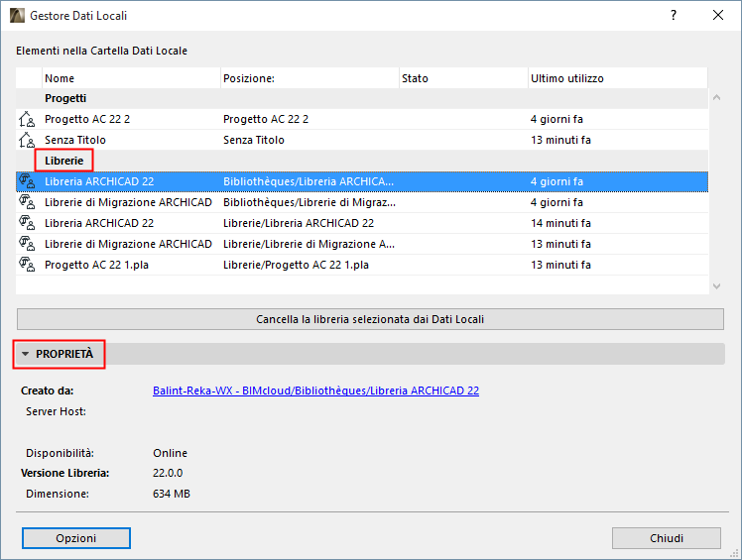Screen dimensions: 742x560
Task: Click the project icon beside Senza Titolo
Action: coord(27,140)
